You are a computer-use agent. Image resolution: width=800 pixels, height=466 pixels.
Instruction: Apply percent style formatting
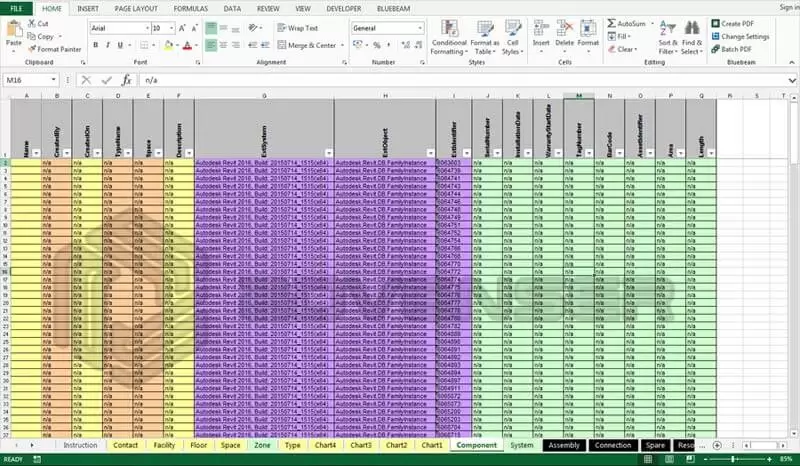click(x=377, y=45)
